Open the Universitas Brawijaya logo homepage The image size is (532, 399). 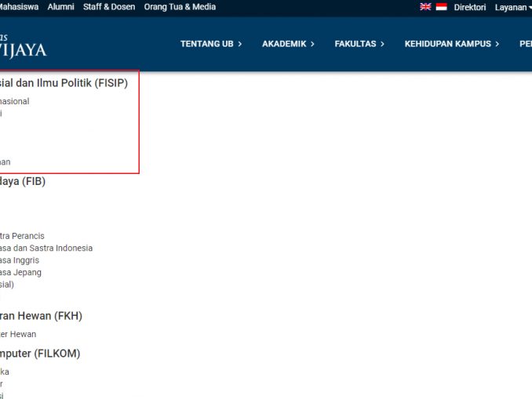[x=23, y=46]
